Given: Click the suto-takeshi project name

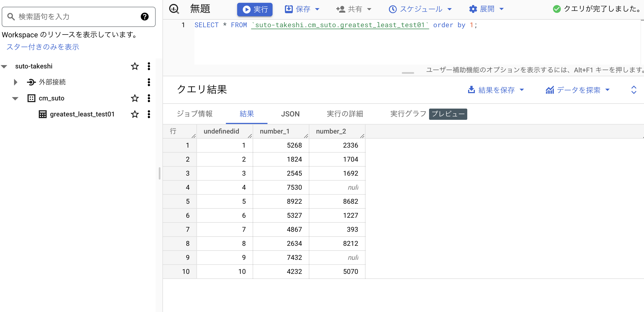Looking at the screenshot, I should click(34, 66).
